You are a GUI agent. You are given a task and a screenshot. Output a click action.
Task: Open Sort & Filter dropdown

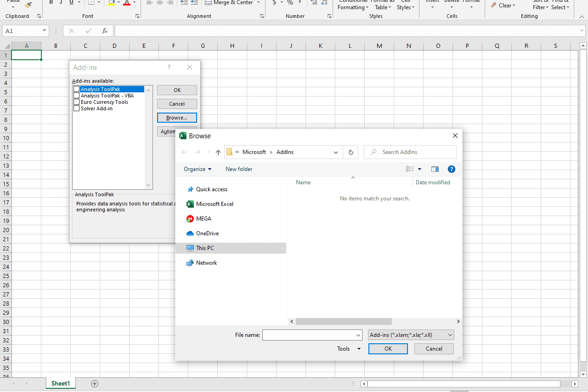(540, 5)
